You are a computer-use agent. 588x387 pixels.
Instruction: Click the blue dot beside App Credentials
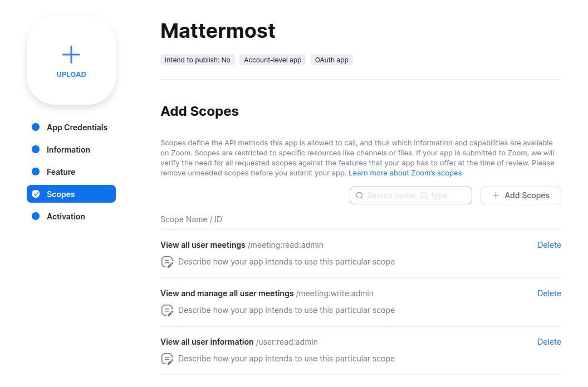(x=36, y=128)
